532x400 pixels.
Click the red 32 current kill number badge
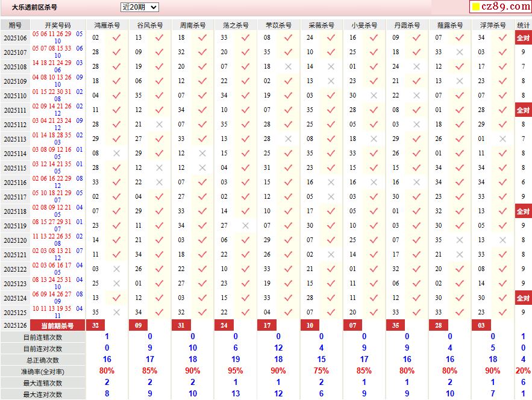point(93,325)
